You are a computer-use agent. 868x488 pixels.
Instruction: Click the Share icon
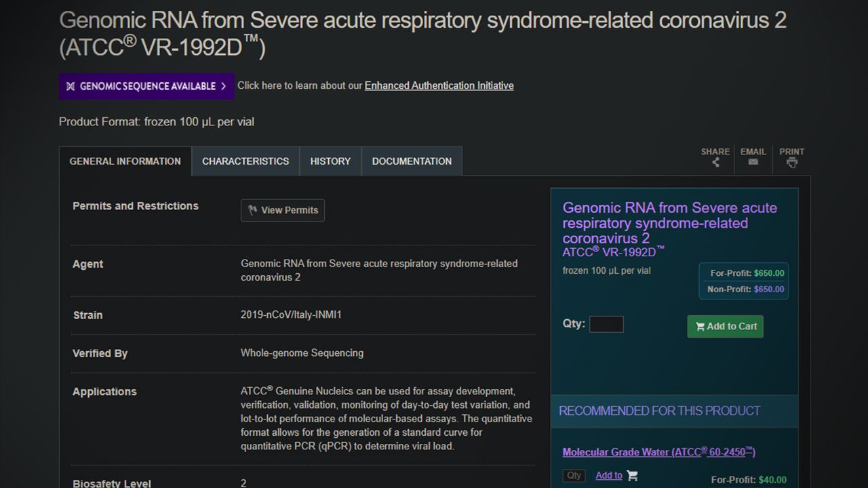point(715,162)
